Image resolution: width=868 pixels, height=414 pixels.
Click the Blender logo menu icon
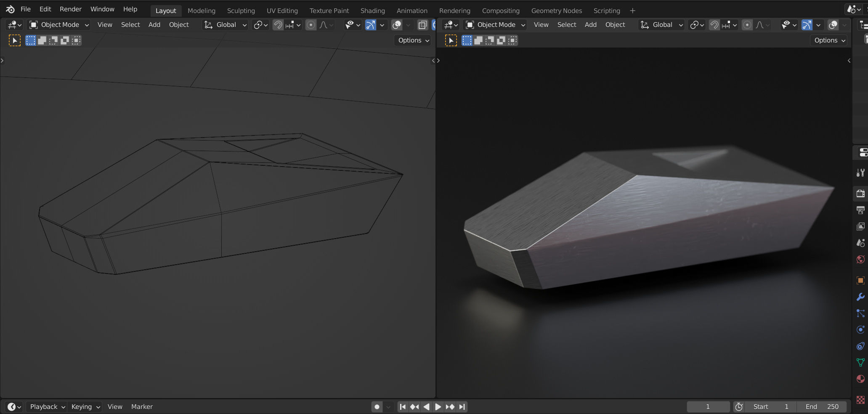(x=10, y=9)
